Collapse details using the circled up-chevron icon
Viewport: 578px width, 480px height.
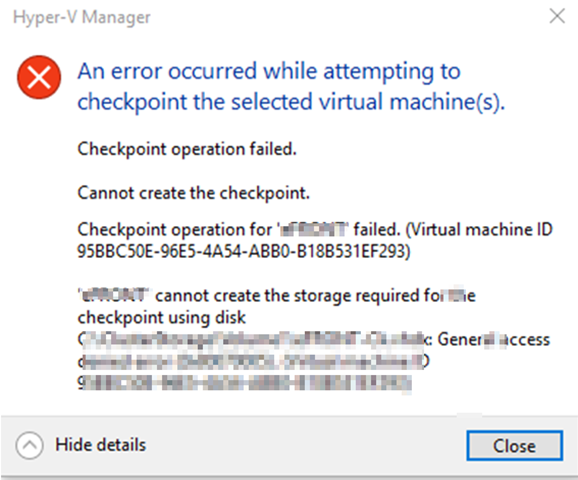pyautogui.click(x=29, y=445)
